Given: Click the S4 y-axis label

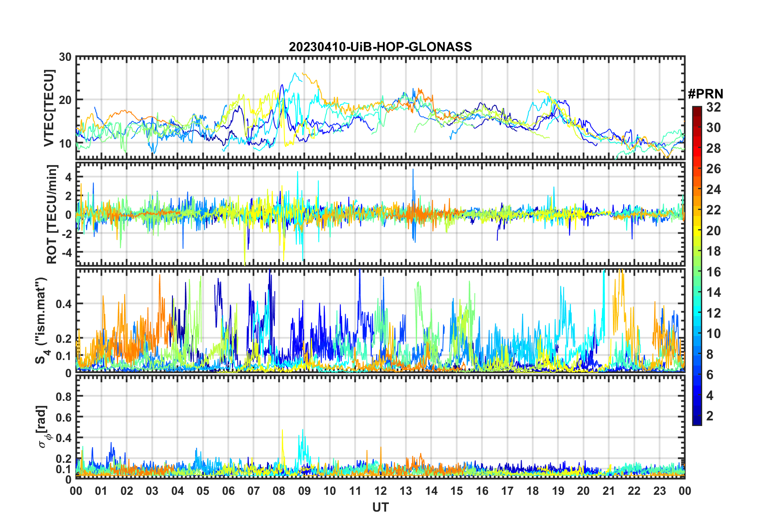Looking at the screenshot, I should (x=41, y=320).
